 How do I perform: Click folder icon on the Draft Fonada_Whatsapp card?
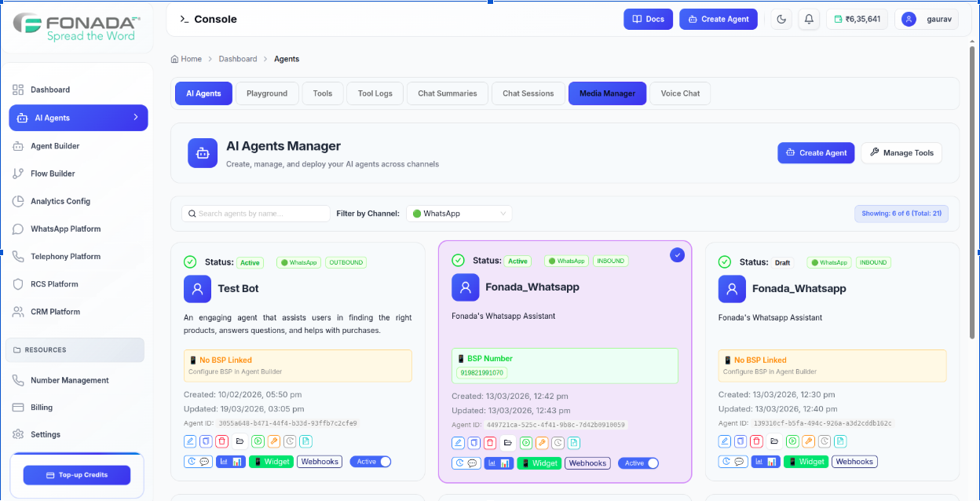coord(774,441)
